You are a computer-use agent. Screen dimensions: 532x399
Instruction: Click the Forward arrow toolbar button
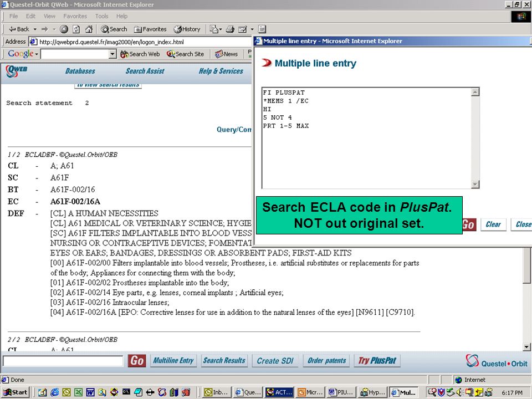point(45,29)
